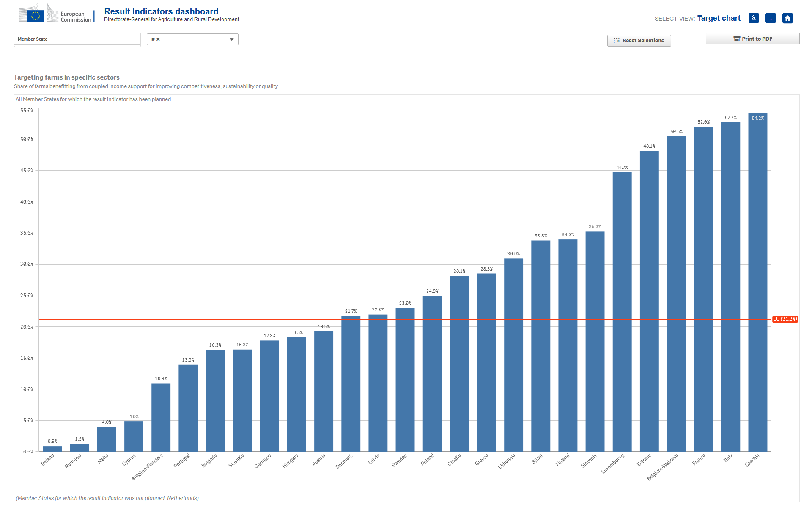
Task: Click the Italy 52.7% bar
Action: 730,287
